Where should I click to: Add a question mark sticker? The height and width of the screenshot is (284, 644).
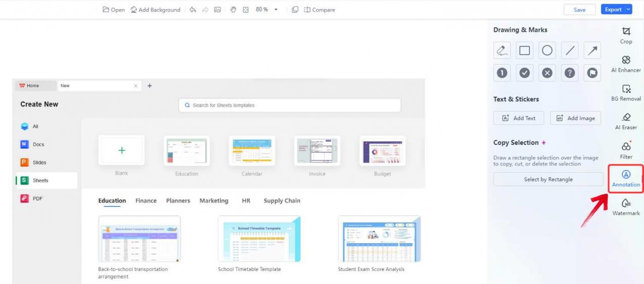[570, 73]
